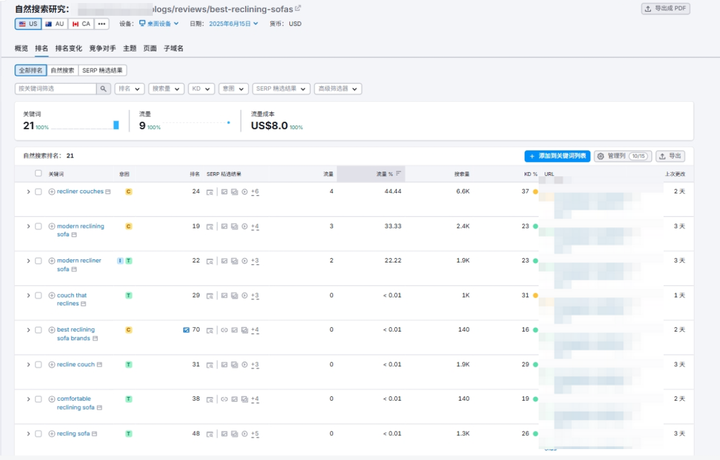Click the keyword trend bar chart at 21

point(116,125)
